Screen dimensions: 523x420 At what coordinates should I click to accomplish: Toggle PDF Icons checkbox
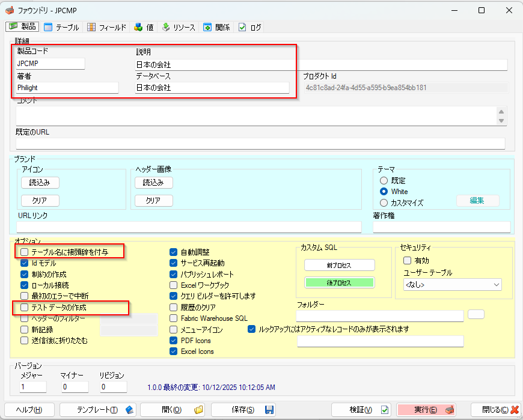pyautogui.click(x=174, y=340)
